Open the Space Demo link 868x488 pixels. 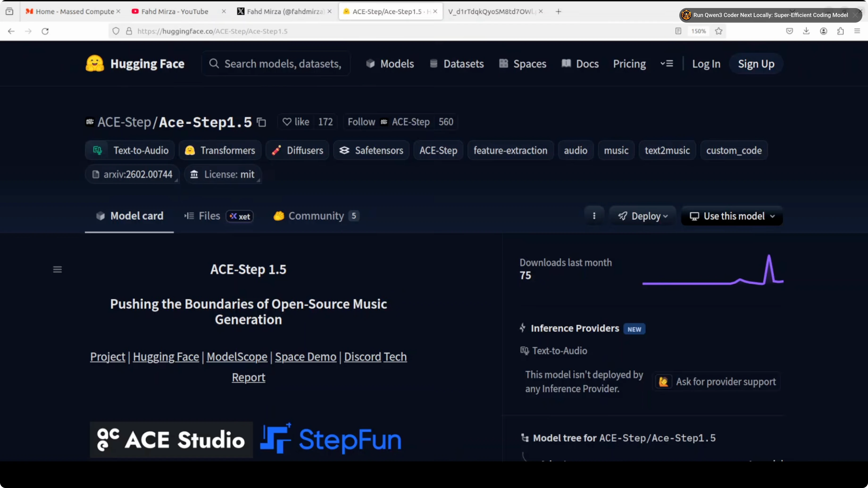tap(305, 357)
